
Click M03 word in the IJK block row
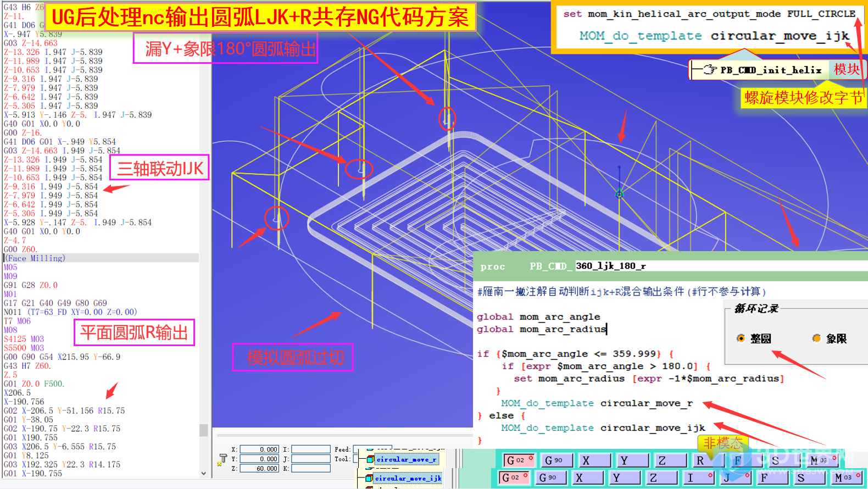847,477
